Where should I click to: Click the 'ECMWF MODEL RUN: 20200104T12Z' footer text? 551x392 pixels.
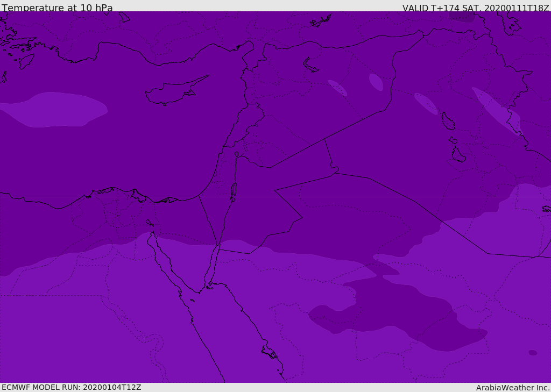[x=72, y=387]
